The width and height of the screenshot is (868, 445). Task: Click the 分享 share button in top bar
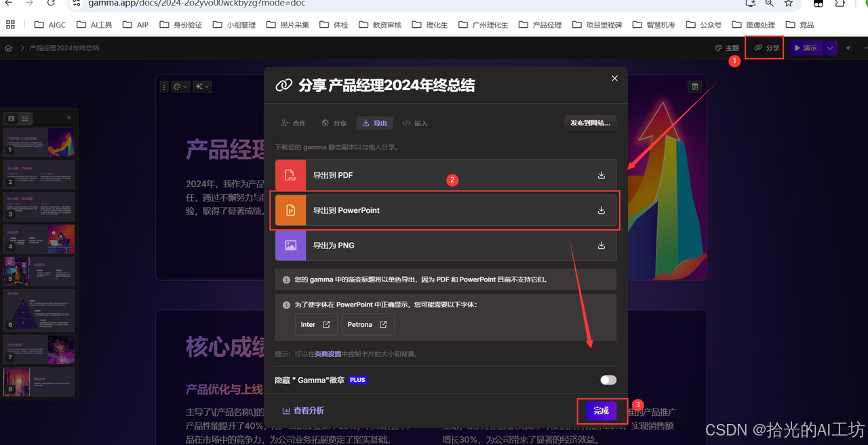pyautogui.click(x=768, y=48)
